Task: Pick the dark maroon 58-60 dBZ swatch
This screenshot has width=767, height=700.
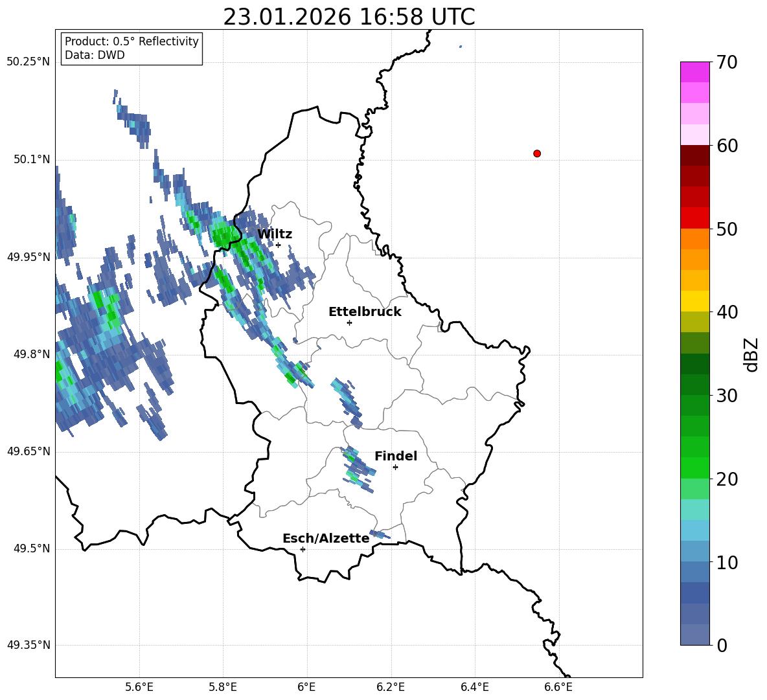Action: tap(694, 155)
